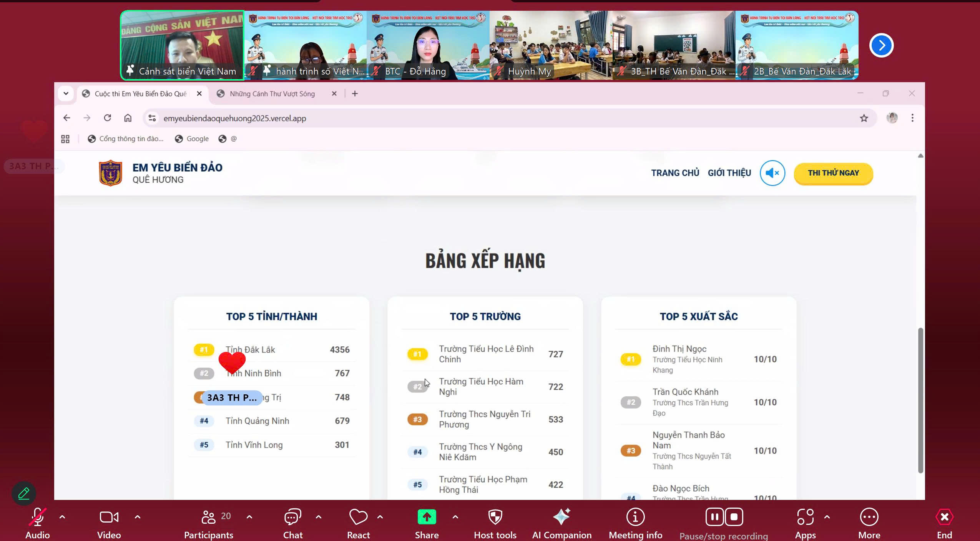Open the Apps menu icon
980x541 pixels.
click(805, 517)
